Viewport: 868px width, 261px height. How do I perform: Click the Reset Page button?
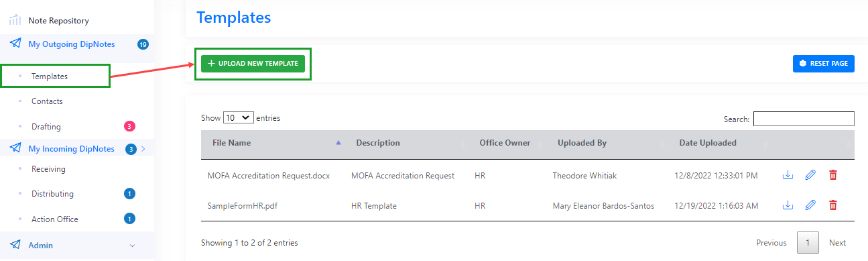[824, 63]
